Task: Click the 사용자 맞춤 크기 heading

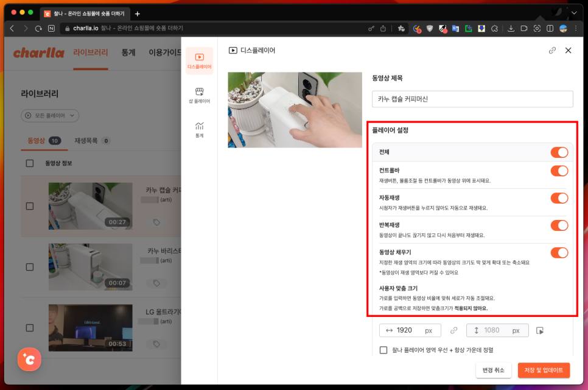Action: (398, 288)
